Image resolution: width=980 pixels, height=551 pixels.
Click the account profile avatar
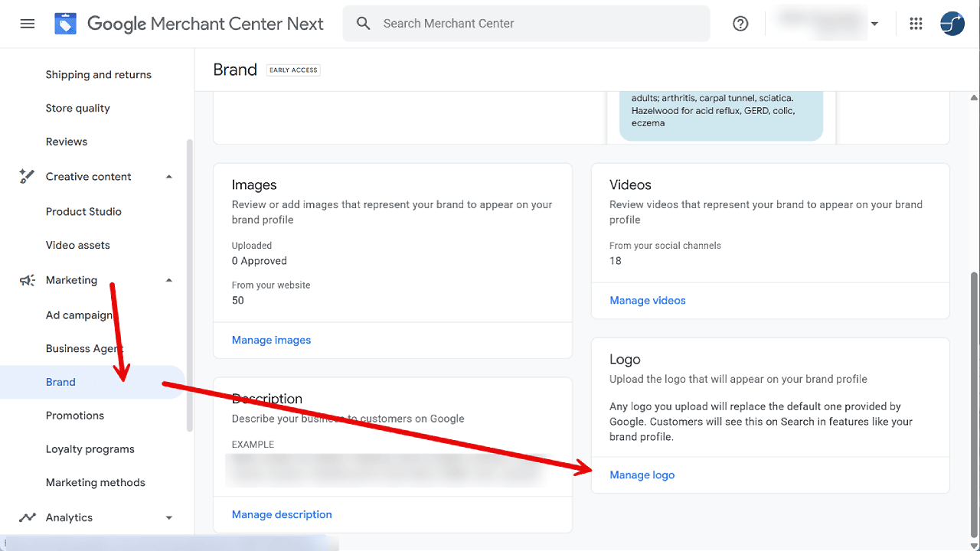(x=952, y=24)
